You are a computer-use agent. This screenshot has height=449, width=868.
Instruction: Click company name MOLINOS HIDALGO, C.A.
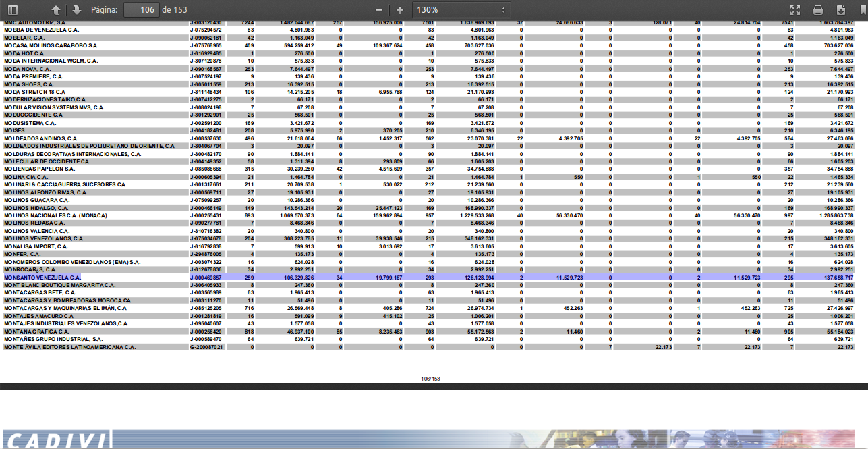click(x=36, y=208)
